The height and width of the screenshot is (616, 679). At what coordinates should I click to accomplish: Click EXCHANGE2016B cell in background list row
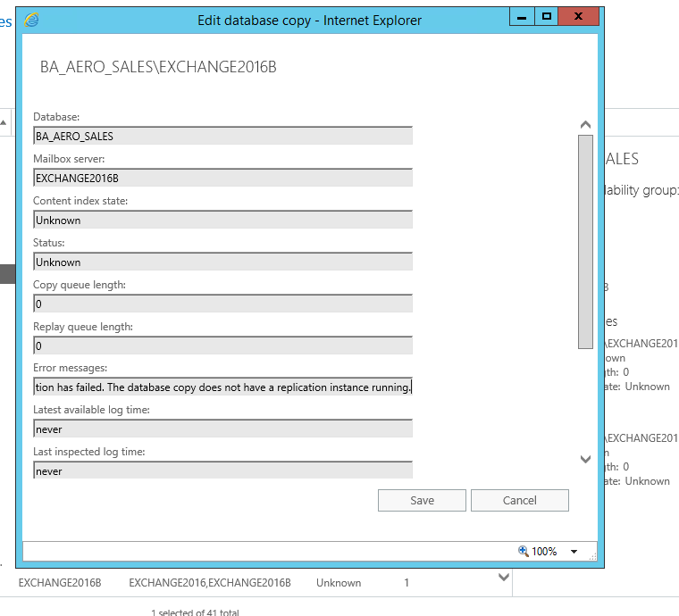click(x=60, y=583)
